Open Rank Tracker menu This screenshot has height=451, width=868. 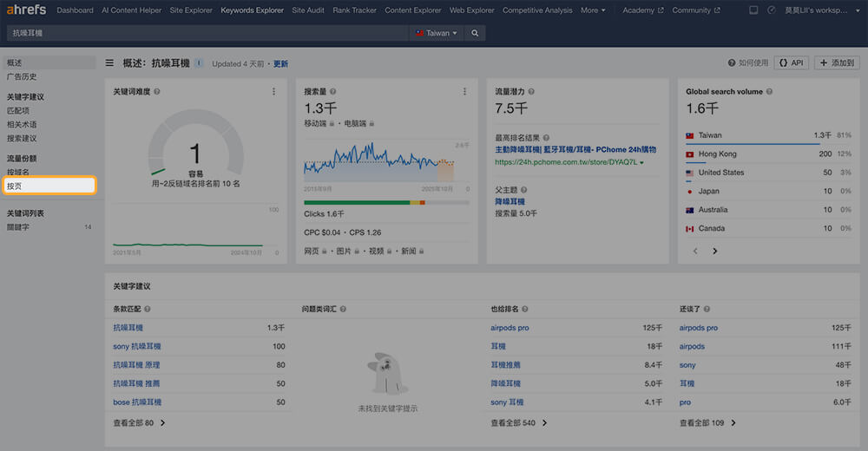(x=354, y=10)
